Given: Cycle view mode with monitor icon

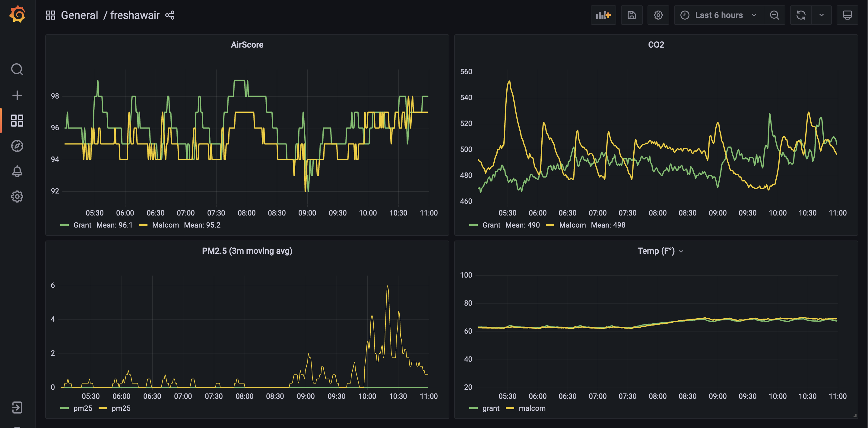Looking at the screenshot, I should point(847,15).
